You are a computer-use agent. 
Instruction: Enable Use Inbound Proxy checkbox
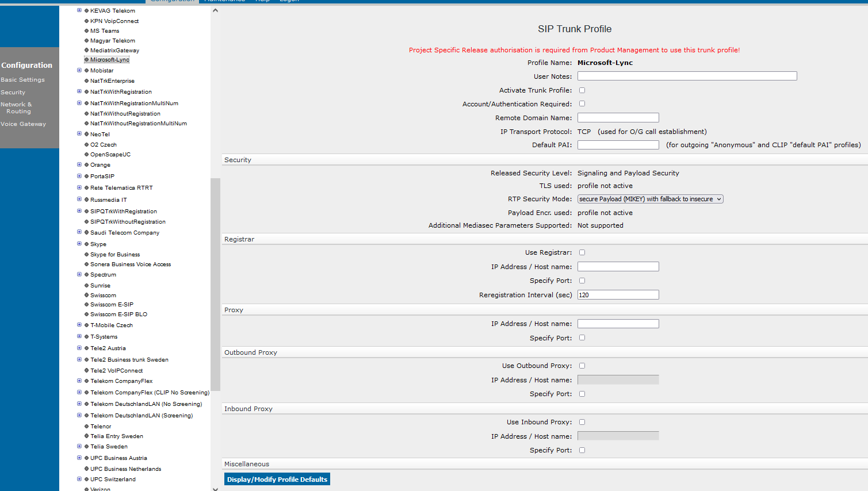582,422
